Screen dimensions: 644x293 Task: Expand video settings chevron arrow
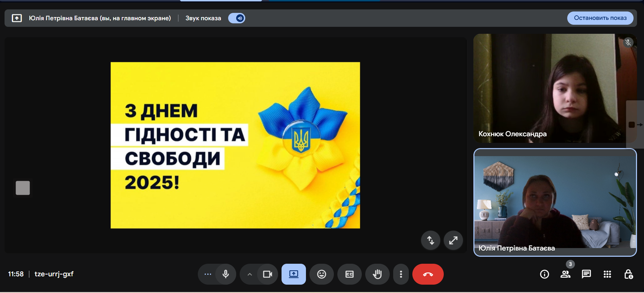pyautogui.click(x=249, y=274)
